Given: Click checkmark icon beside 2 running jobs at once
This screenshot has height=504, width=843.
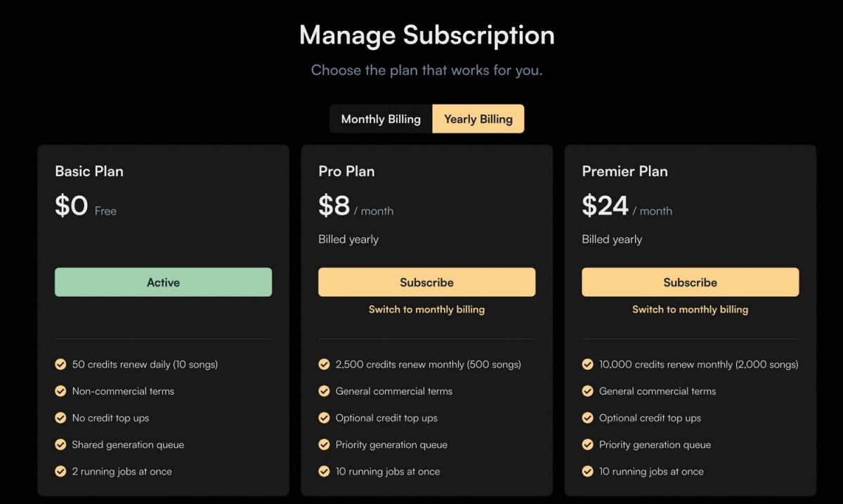Looking at the screenshot, I should 60,471.
